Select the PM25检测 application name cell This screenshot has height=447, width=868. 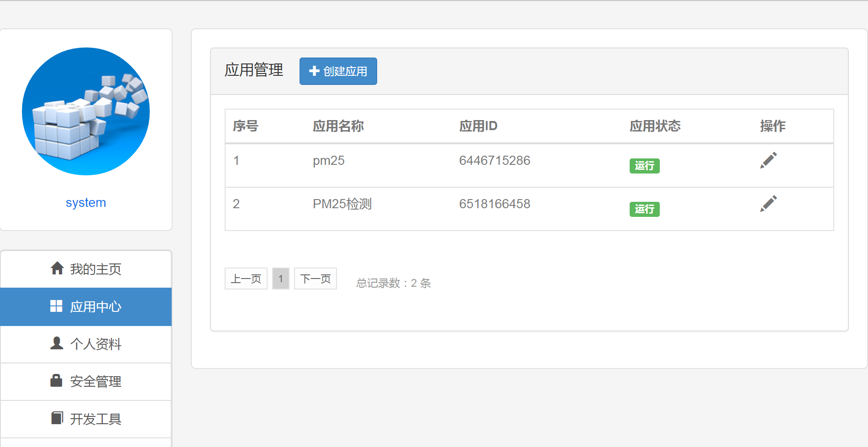342,204
